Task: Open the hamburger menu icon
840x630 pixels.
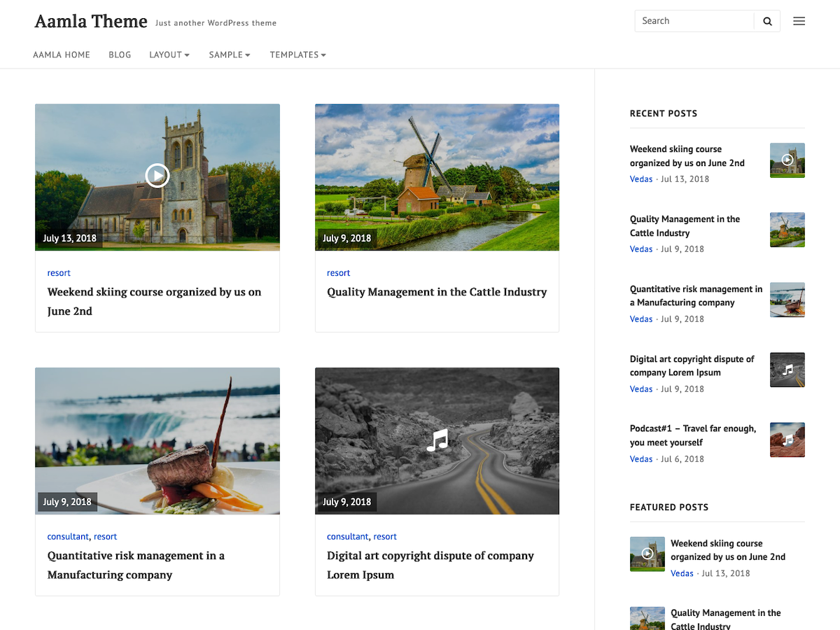Action: (x=799, y=21)
